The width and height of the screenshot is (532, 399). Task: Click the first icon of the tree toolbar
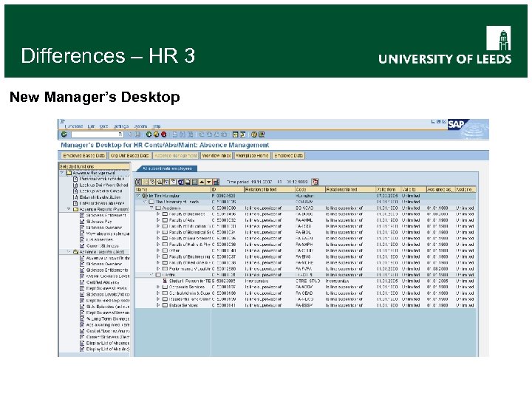(x=138, y=182)
